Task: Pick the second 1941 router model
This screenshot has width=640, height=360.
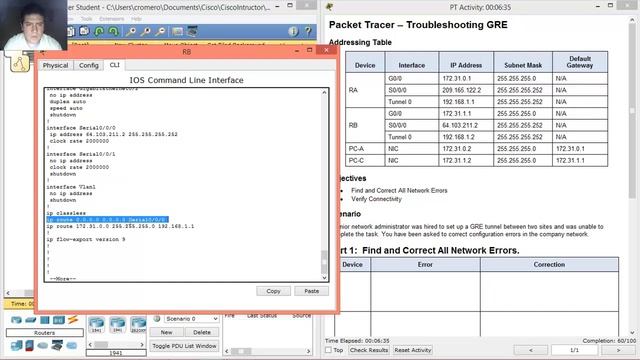Action: 118,324
